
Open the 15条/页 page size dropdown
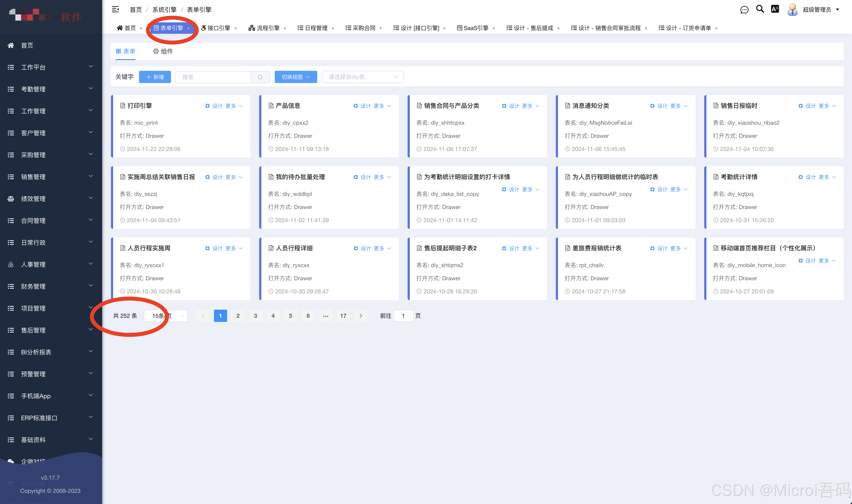(x=166, y=316)
